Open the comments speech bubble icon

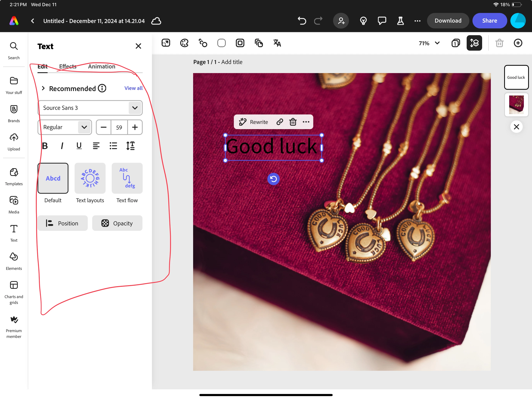382,21
